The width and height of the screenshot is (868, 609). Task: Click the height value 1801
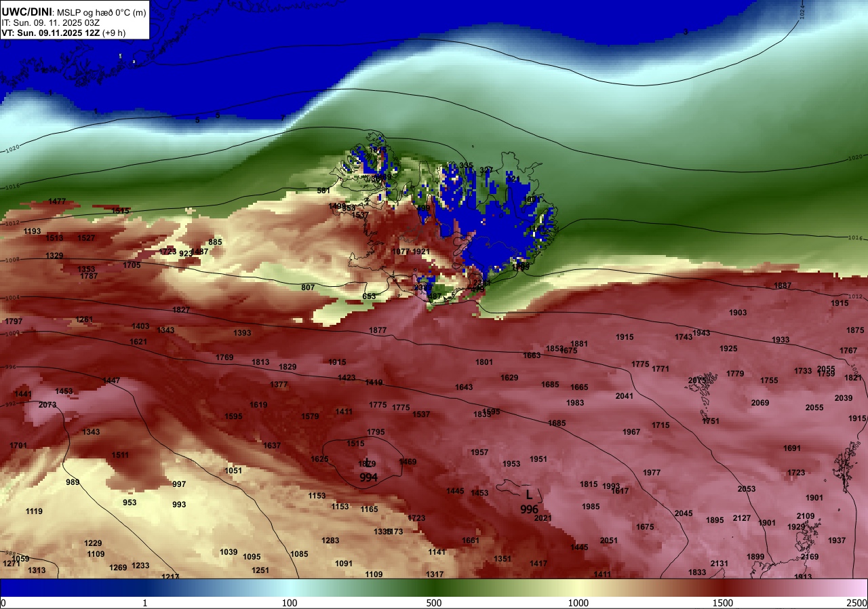[484, 362]
